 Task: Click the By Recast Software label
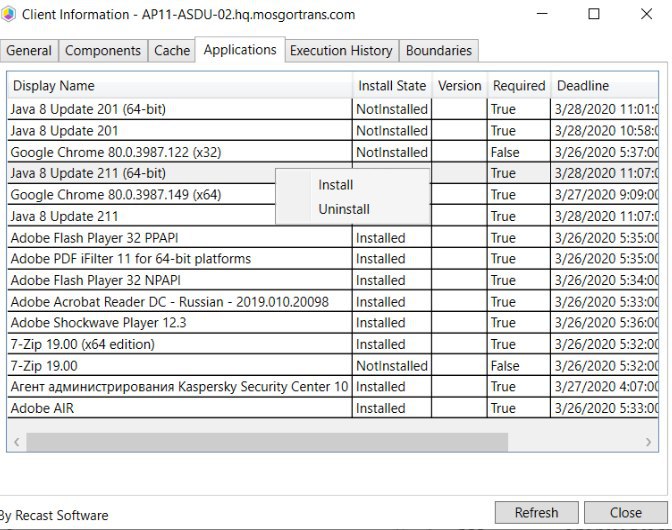click(x=54, y=515)
